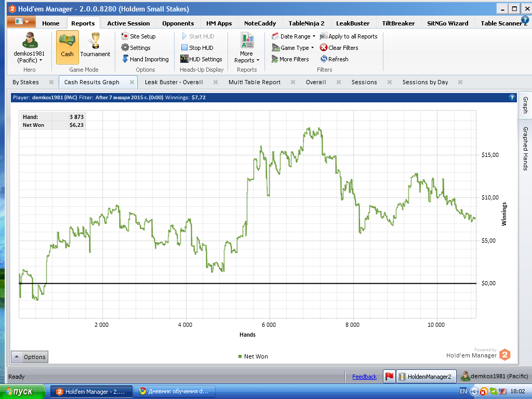Open the Overall report tab
Viewport: 532px width, 399px height.
[x=316, y=82]
